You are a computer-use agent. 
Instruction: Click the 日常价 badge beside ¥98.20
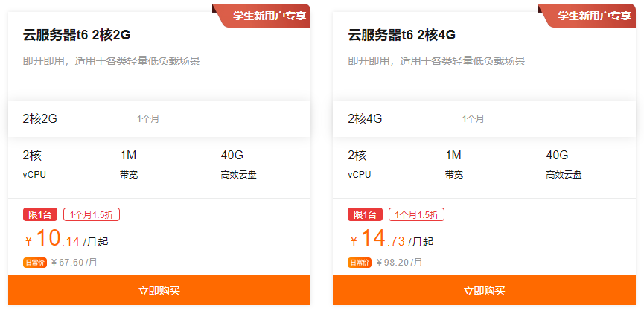(x=360, y=263)
